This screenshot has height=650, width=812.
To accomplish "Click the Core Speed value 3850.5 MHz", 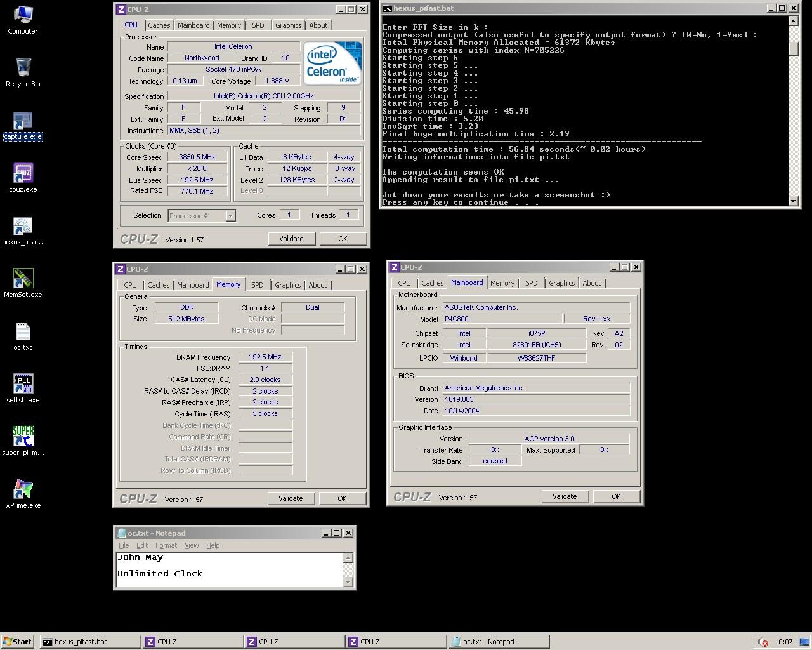I will click(x=197, y=157).
